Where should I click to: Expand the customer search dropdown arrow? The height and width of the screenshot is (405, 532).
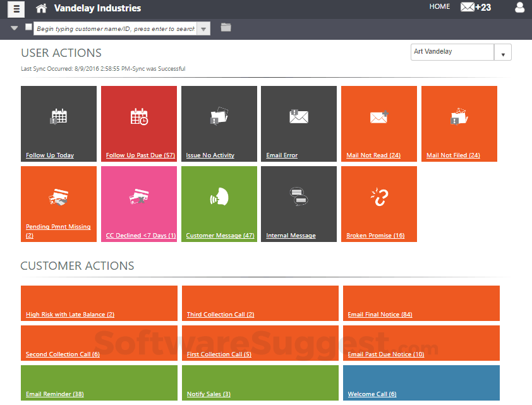pyautogui.click(x=203, y=29)
